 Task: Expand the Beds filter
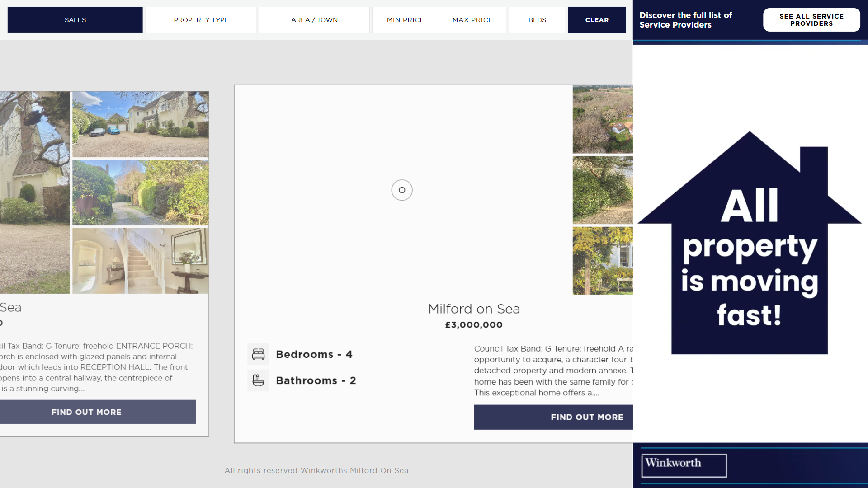tap(537, 20)
